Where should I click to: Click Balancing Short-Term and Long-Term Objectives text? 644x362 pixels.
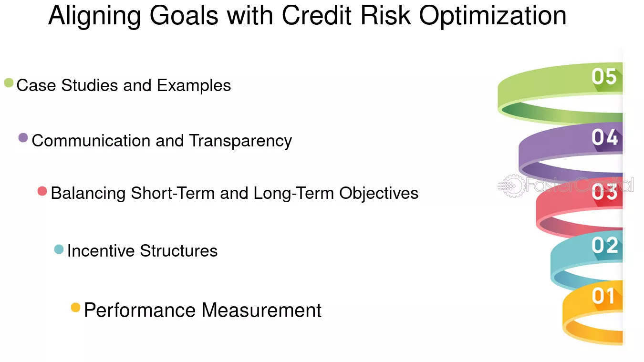point(235,193)
